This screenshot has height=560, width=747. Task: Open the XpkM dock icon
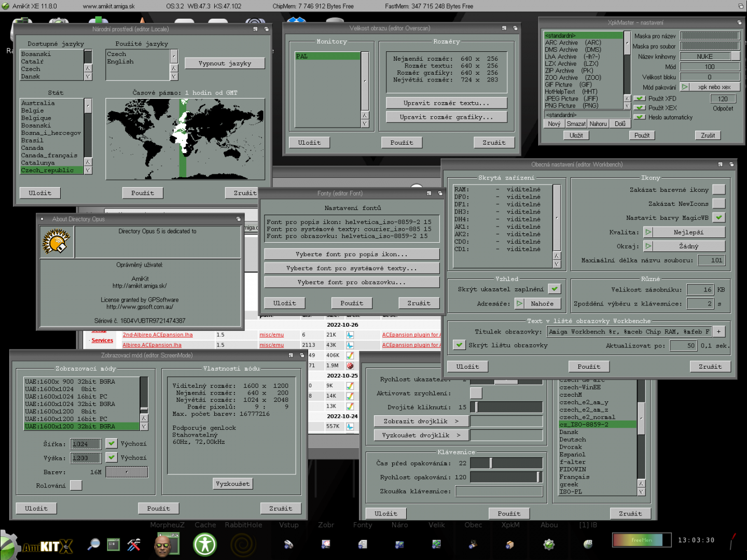tap(510, 544)
